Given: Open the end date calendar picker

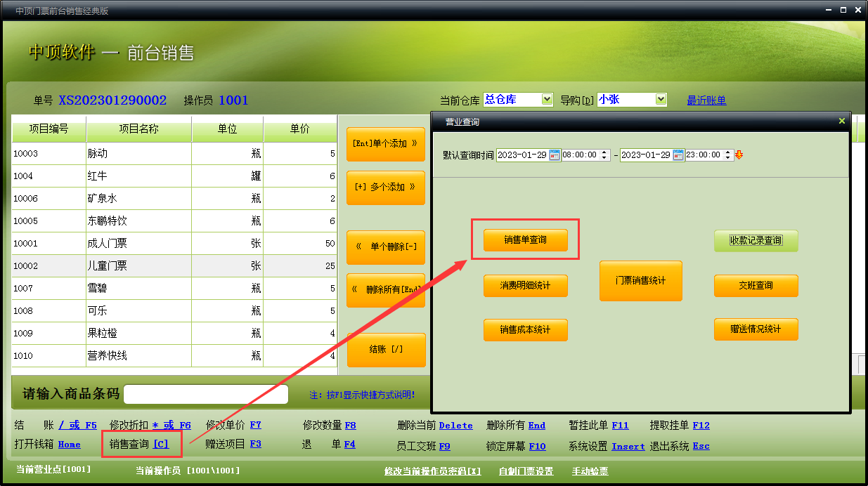Looking at the screenshot, I should pos(678,155).
